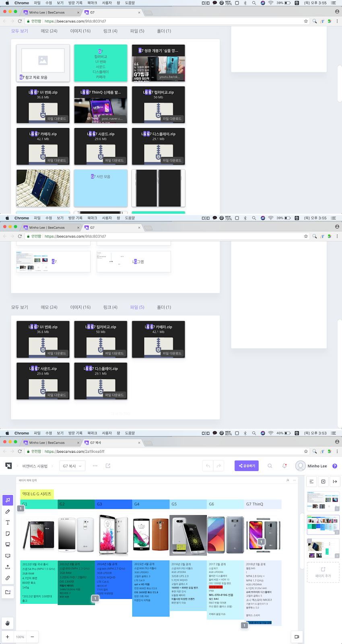342x644 pixels.
Task: Click the 페이지 제목 입력 title field
Action: 28,480
